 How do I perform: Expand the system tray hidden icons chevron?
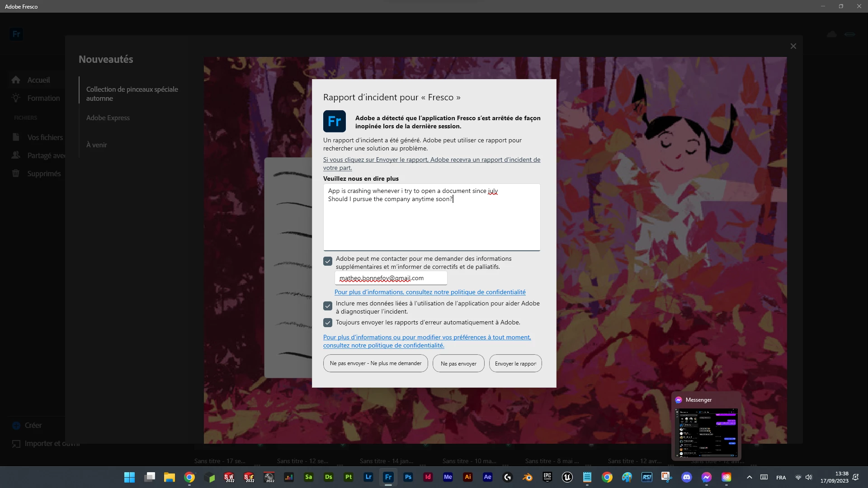pyautogui.click(x=749, y=477)
